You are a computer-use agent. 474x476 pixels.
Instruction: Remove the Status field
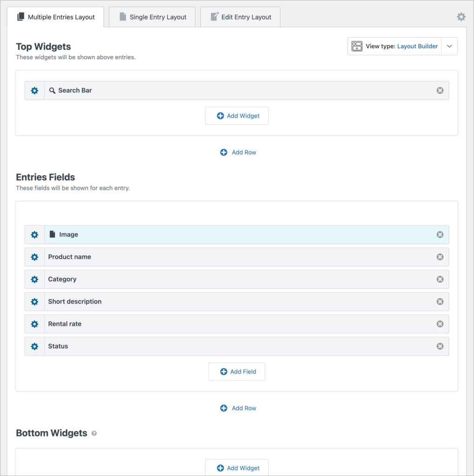point(440,346)
